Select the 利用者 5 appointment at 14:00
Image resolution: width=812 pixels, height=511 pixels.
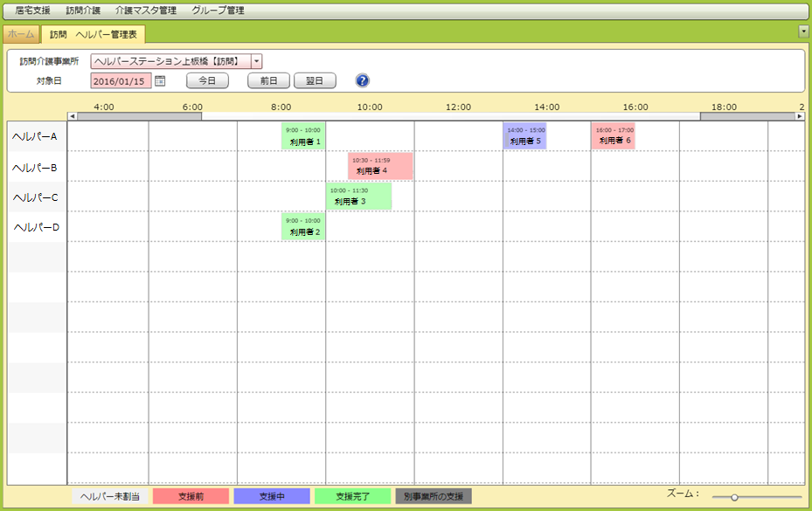pos(524,135)
